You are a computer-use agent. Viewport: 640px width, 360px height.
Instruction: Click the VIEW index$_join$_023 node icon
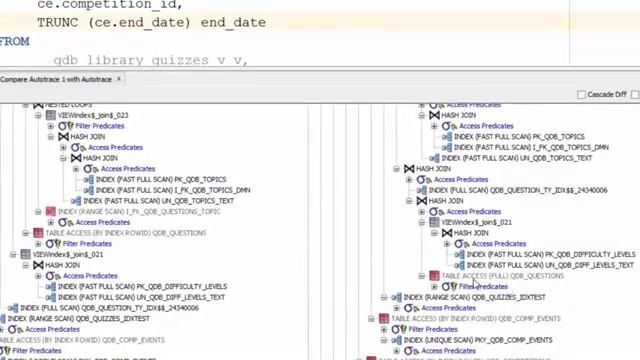click(x=51, y=116)
